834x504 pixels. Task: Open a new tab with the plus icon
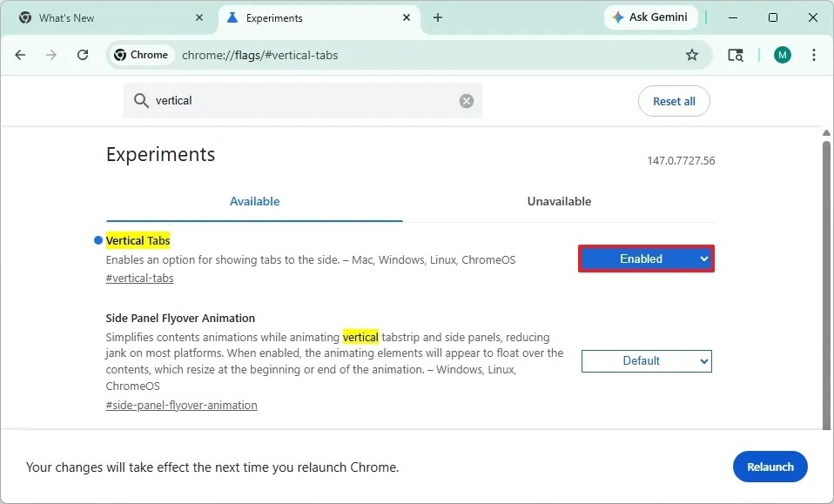(x=438, y=17)
